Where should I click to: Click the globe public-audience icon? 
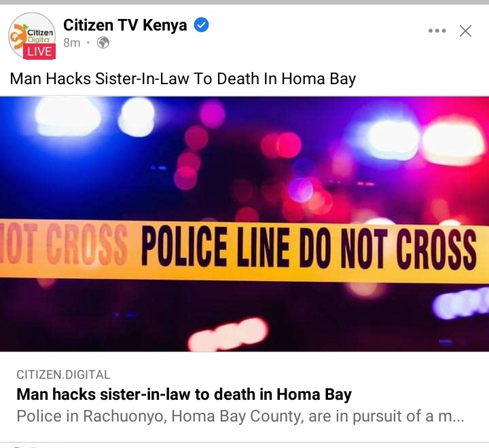(x=103, y=43)
